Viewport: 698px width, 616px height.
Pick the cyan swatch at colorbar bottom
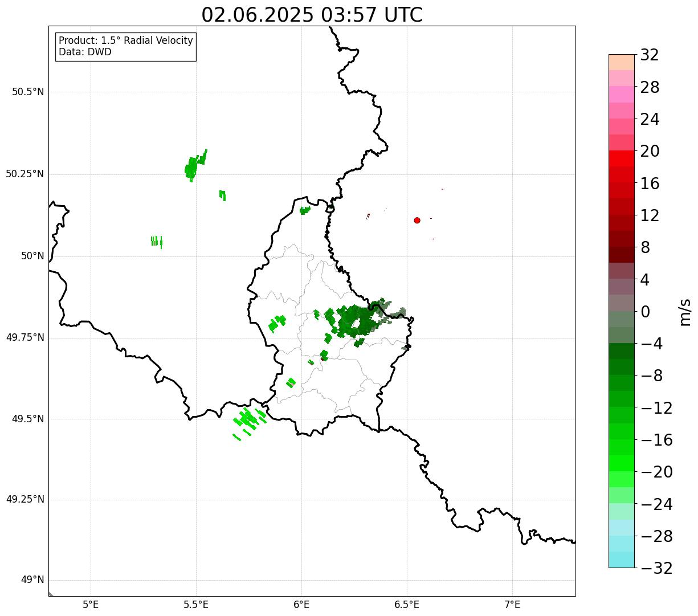coord(621,560)
